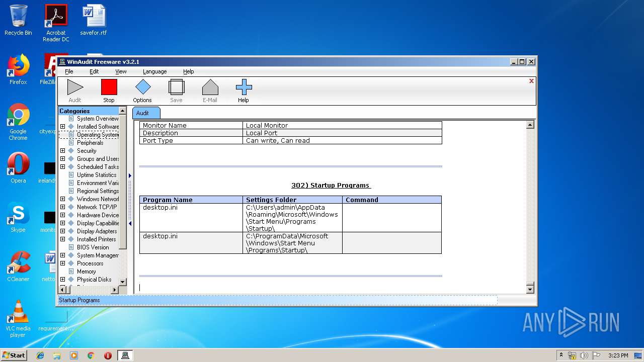Image resolution: width=644 pixels, height=362 pixels.
Task: Click Categories tree scroll down arrow
Action: click(122, 282)
